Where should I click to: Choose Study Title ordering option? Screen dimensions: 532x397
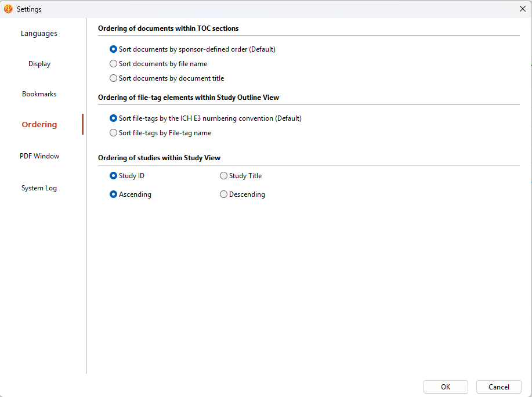(241, 176)
